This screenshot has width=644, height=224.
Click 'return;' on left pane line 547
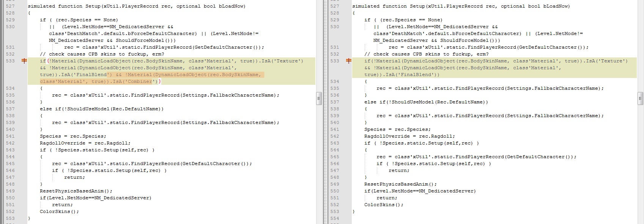75,177
